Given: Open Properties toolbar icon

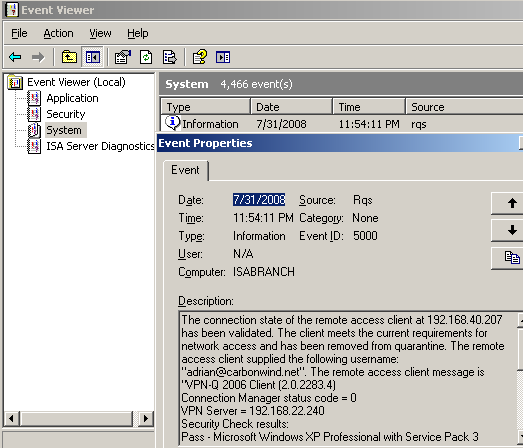Looking at the screenshot, I should (123, 57).
